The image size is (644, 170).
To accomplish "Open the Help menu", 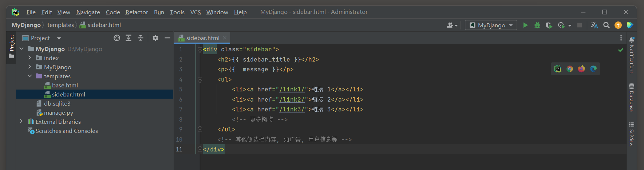I will [x=240, y=12].
